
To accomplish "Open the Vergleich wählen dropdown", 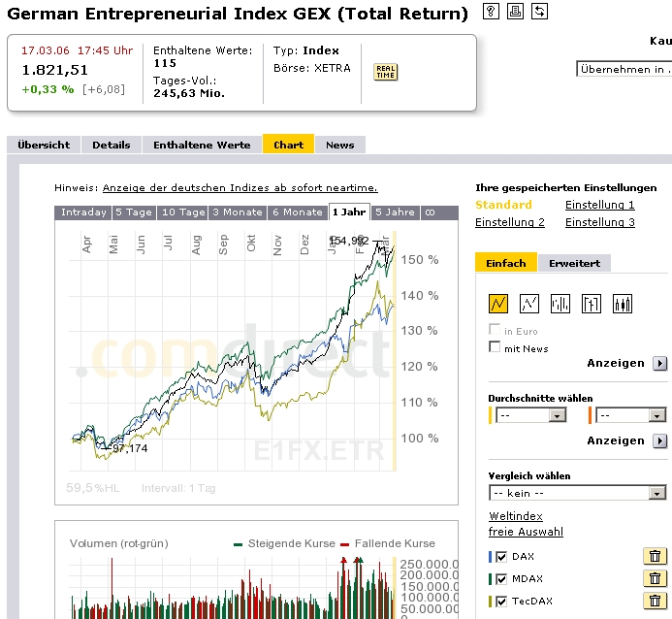I will (577, 493).
